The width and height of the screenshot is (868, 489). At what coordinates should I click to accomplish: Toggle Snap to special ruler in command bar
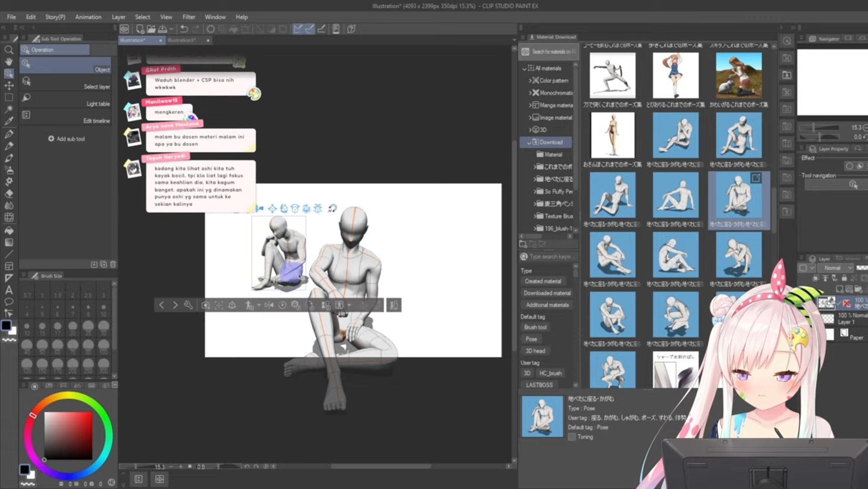[x=309, y=29]
